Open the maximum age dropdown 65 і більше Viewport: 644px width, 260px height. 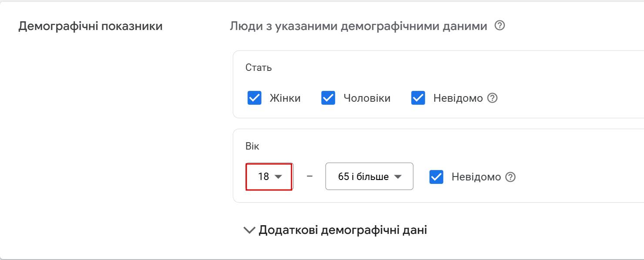[363, 177]
